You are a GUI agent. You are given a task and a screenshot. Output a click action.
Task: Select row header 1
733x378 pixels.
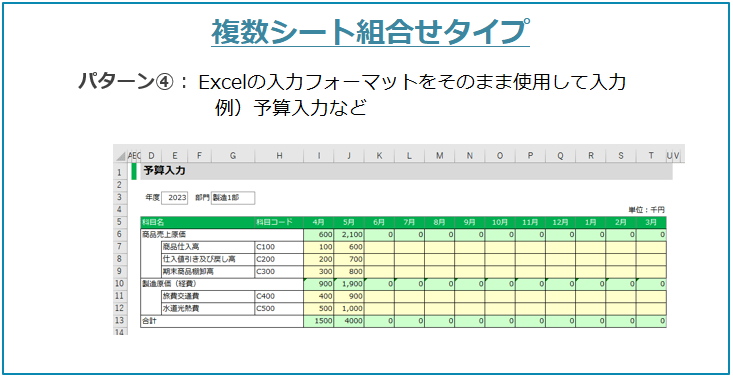pos(120,171)
